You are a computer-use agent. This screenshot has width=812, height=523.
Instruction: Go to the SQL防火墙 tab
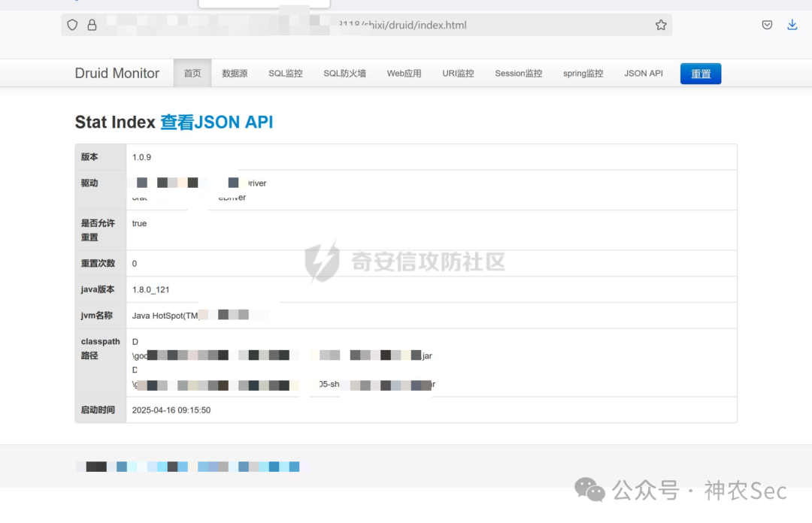click(x=344, y=73)
